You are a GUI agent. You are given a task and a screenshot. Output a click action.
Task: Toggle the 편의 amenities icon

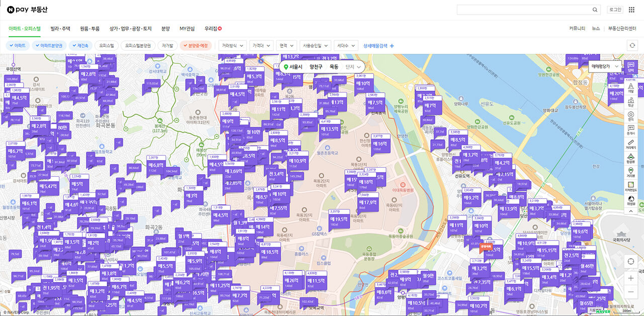point(631,116)
